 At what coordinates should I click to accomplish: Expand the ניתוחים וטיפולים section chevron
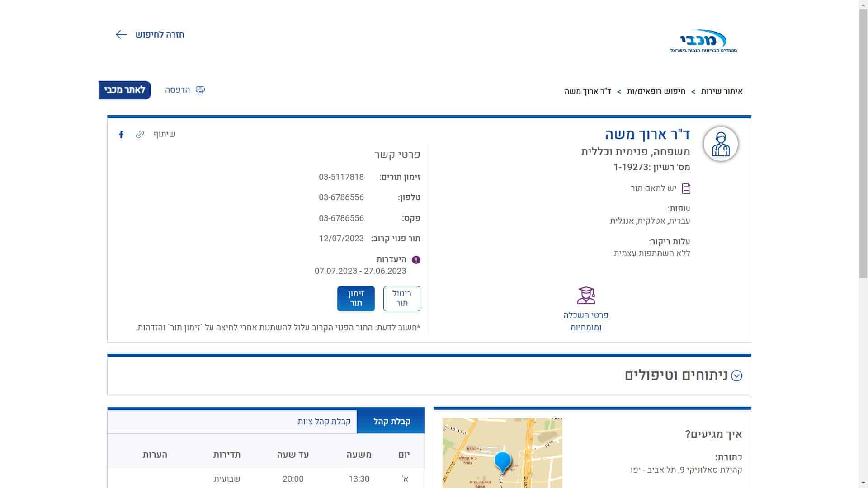[x=736, y=376]
